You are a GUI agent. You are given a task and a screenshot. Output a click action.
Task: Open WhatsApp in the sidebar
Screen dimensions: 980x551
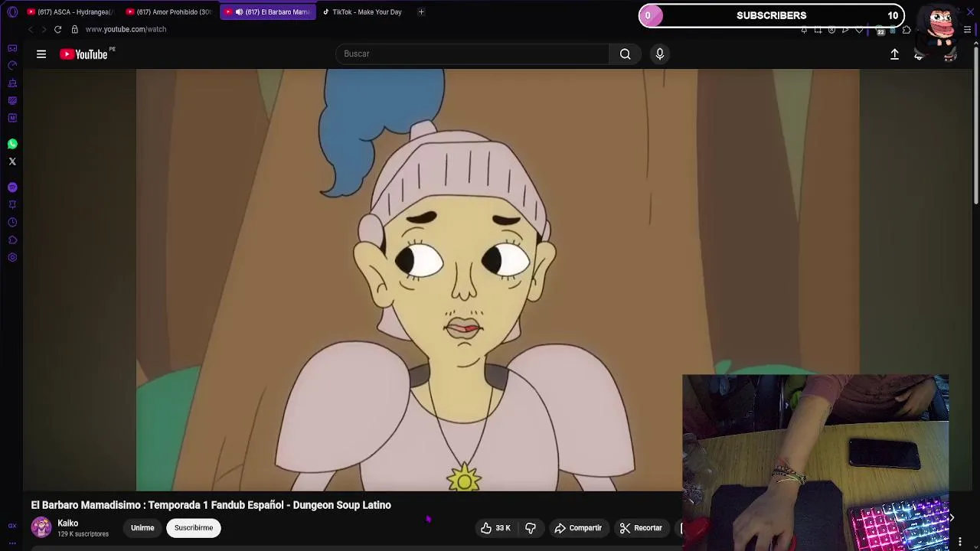(x=12, y=144)
